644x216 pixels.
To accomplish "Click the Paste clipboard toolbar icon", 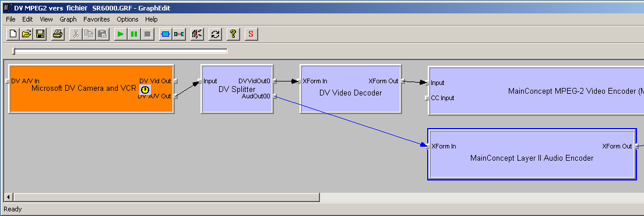I will click(x=102, y=34).
